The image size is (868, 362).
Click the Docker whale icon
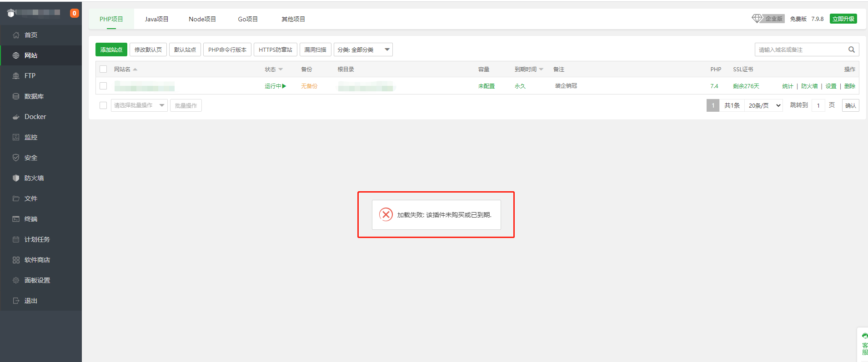(16, 117)
